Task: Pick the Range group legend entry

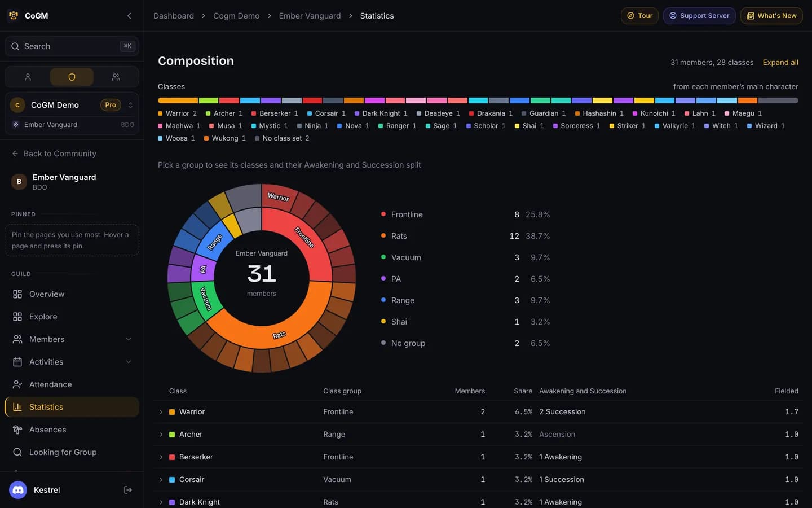Action: [x=465, y=300]
